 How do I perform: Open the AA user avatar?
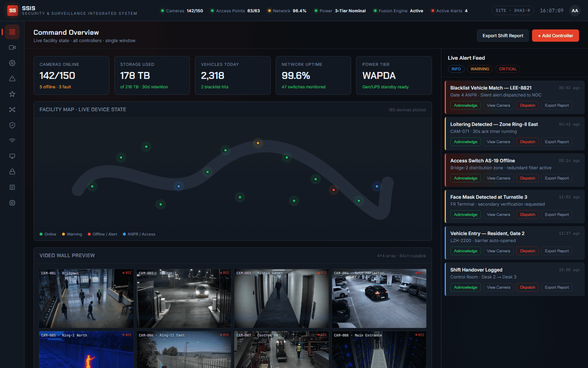click(x=575, y=11)
